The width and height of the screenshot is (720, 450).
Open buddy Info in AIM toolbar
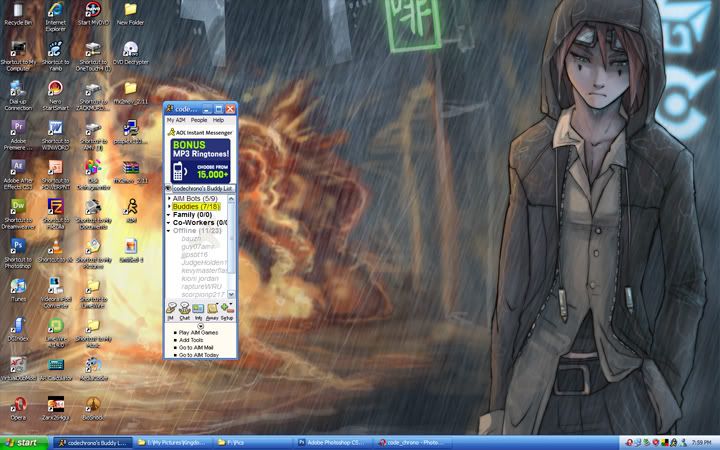click(x=198, y=311)
